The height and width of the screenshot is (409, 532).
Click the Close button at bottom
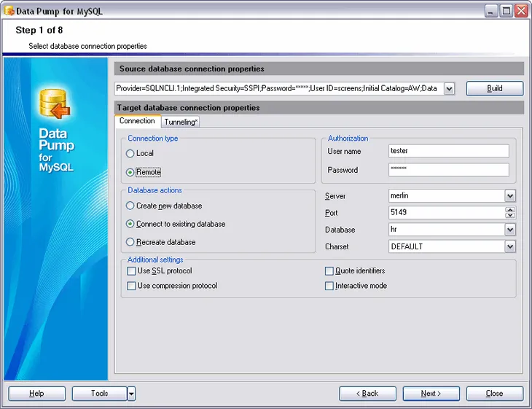coord(495,394)
